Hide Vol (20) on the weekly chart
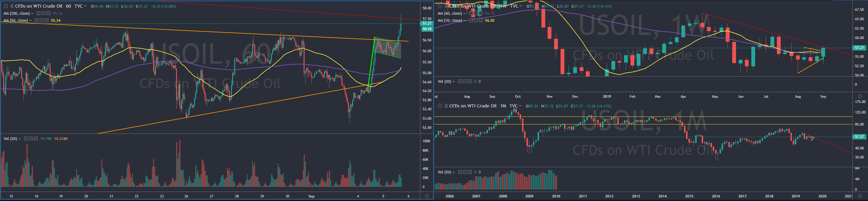Screen dimensions: 868x201 pos(460,82)
